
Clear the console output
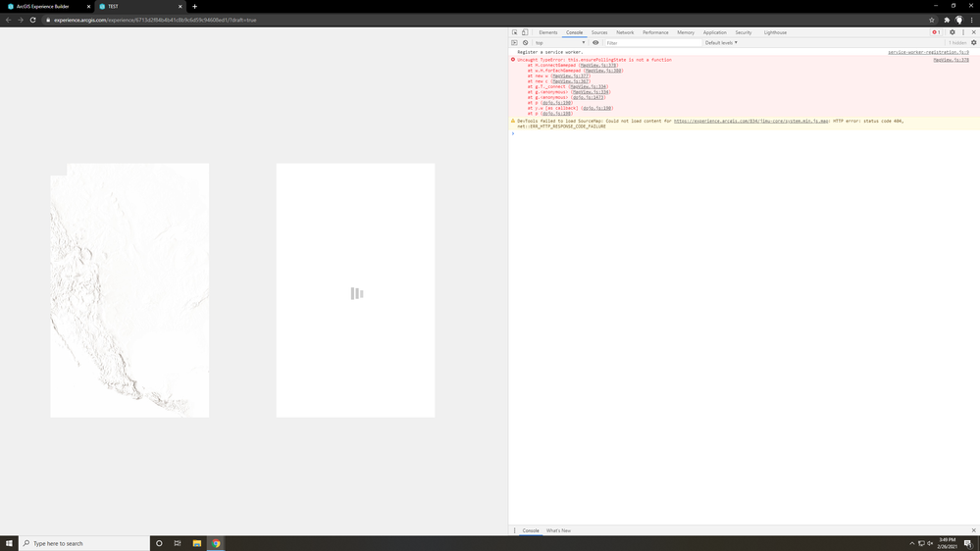525,43
